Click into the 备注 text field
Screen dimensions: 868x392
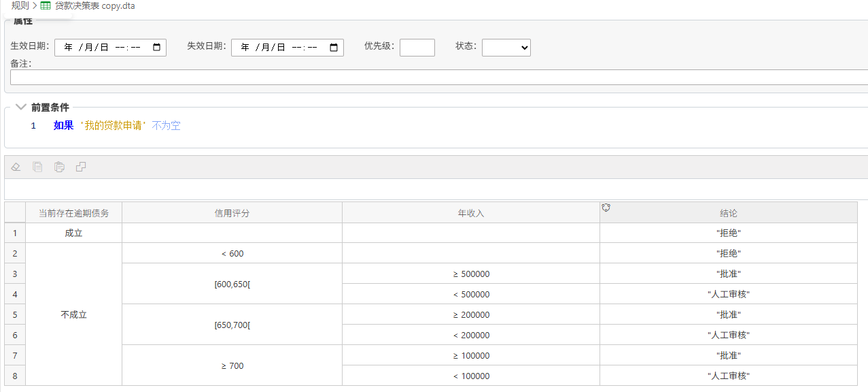(x=435, y=77)
